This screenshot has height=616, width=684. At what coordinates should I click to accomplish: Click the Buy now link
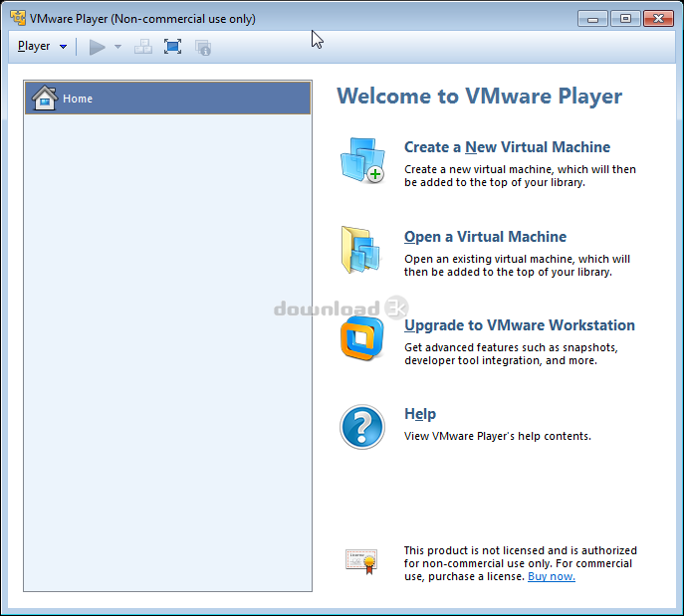(x=551, y=577)
